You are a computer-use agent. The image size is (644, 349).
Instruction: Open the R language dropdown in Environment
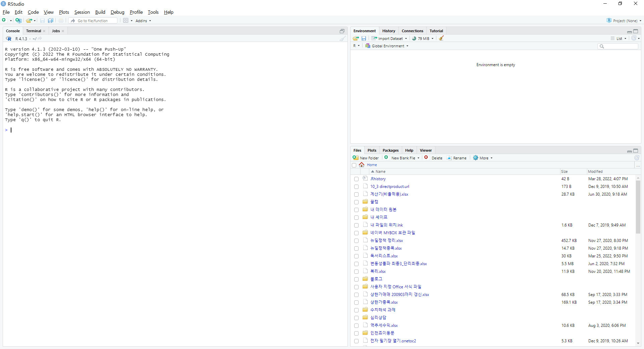pyautogui.click(x=356, y=46)
